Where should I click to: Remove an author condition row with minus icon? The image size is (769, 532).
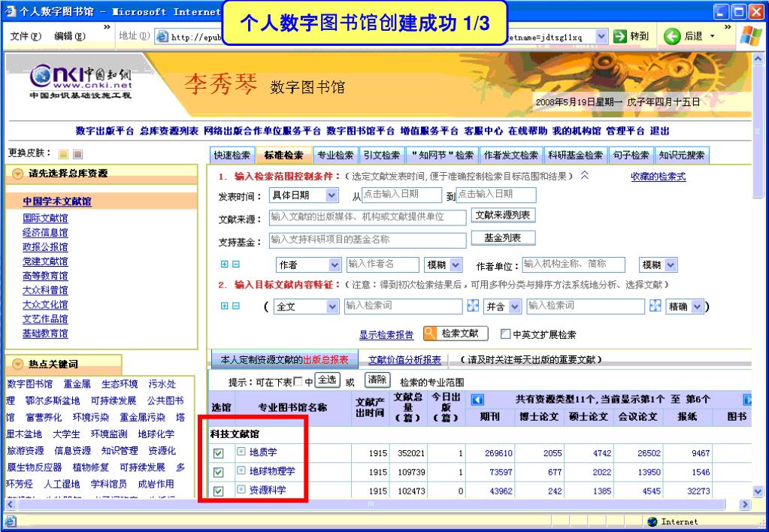point(236,264)
